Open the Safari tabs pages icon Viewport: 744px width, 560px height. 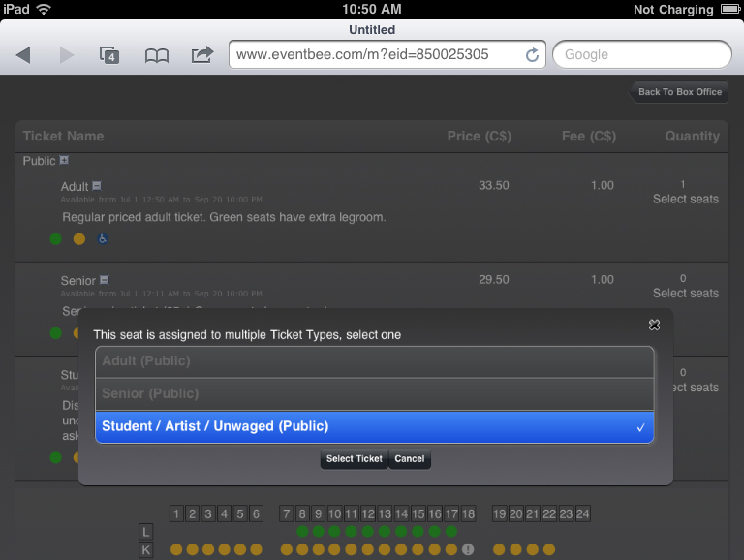(x=109, y=55)
